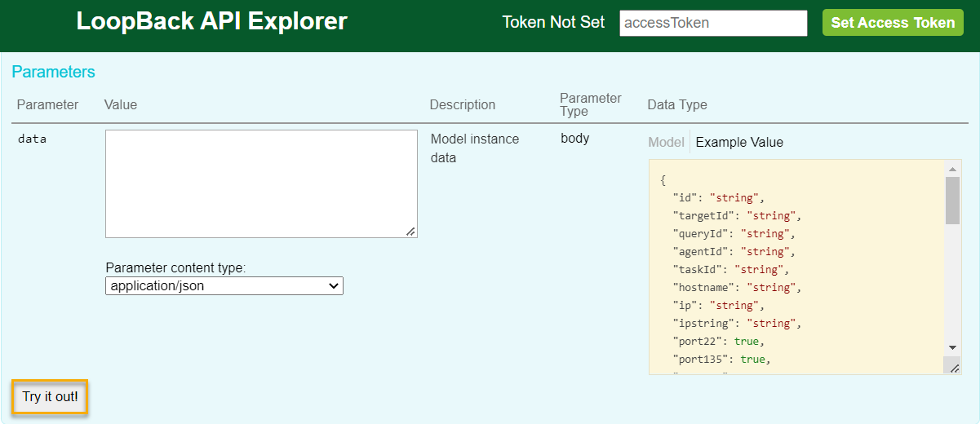Click the example JSON scrollbar down arrow

click(x=952, y=347)
